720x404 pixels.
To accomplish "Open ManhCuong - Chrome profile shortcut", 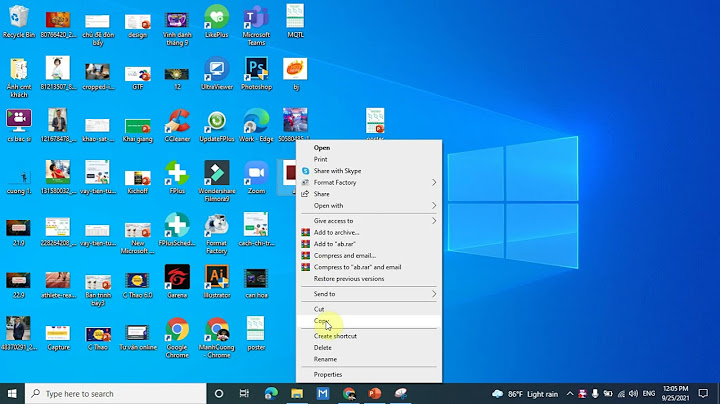I will tap(217, 337).
